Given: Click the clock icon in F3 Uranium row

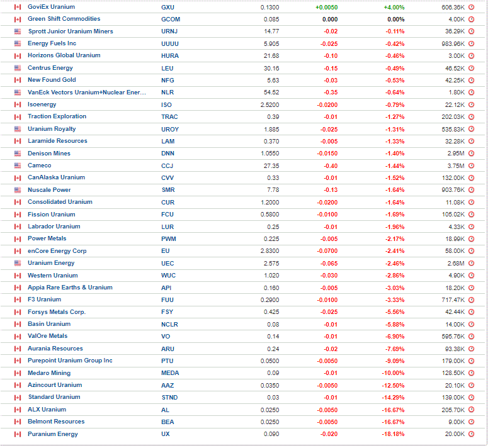Looking at the screenshot, I should (472, 300).
